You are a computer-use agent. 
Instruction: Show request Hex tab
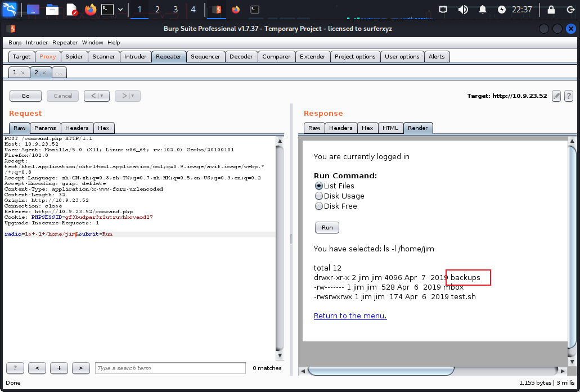click(x=104, y=128)
